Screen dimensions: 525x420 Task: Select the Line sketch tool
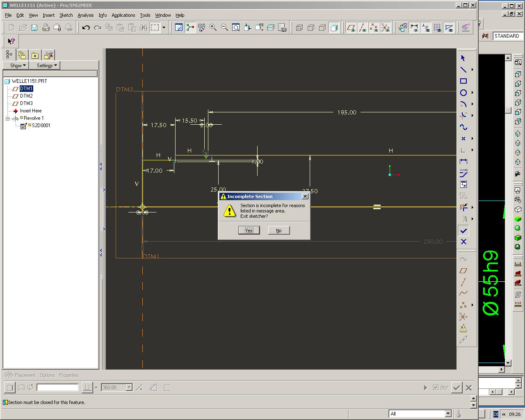[x=463, y=70]
